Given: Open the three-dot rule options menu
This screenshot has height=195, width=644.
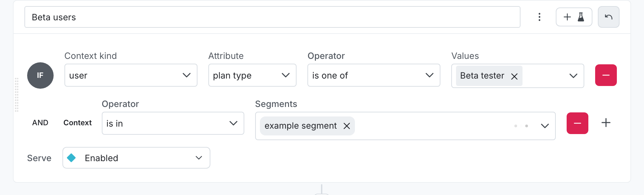Looking at the screenshot, I should (x=539, y=17).
